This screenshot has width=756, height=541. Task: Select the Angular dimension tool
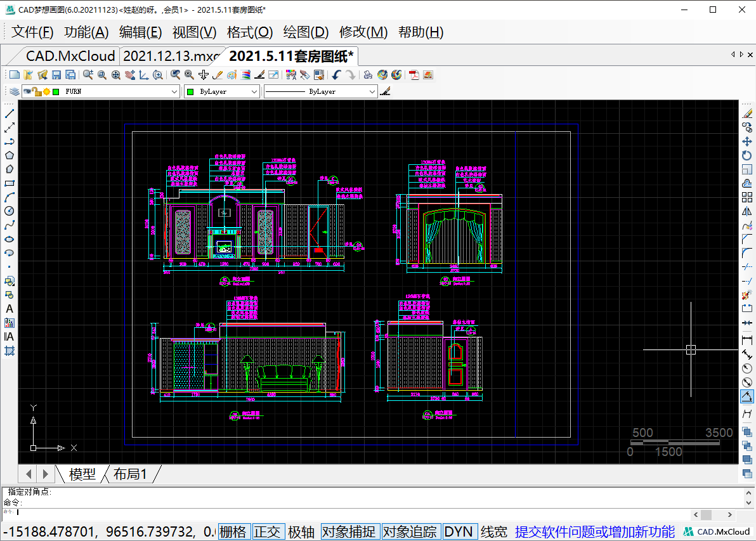(747, 397)
